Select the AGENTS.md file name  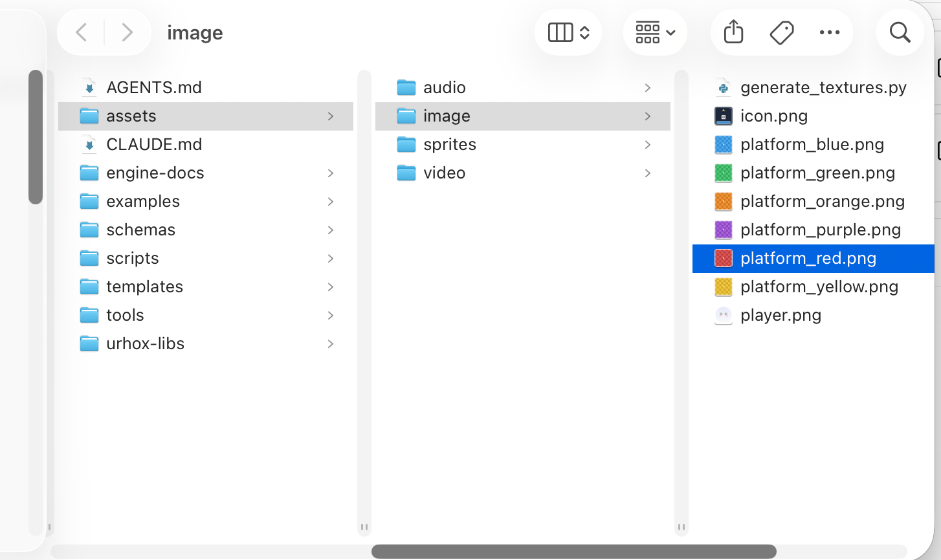(x=154, y=87)
